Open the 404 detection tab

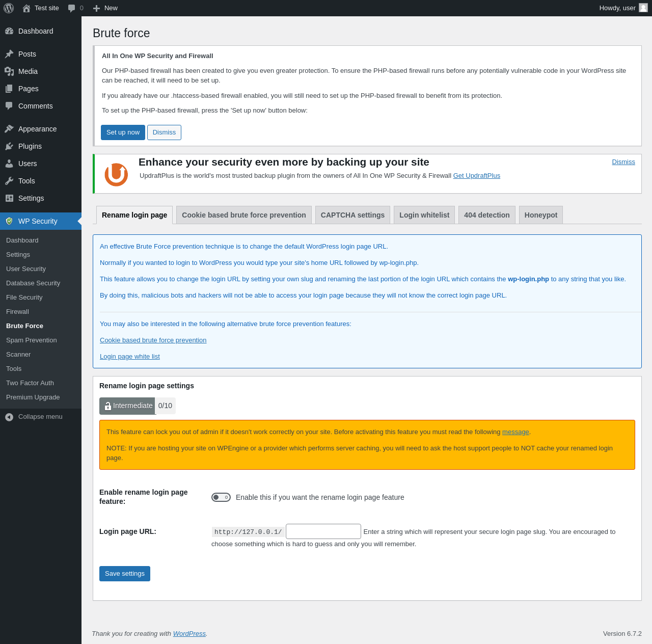pos(487,215)
